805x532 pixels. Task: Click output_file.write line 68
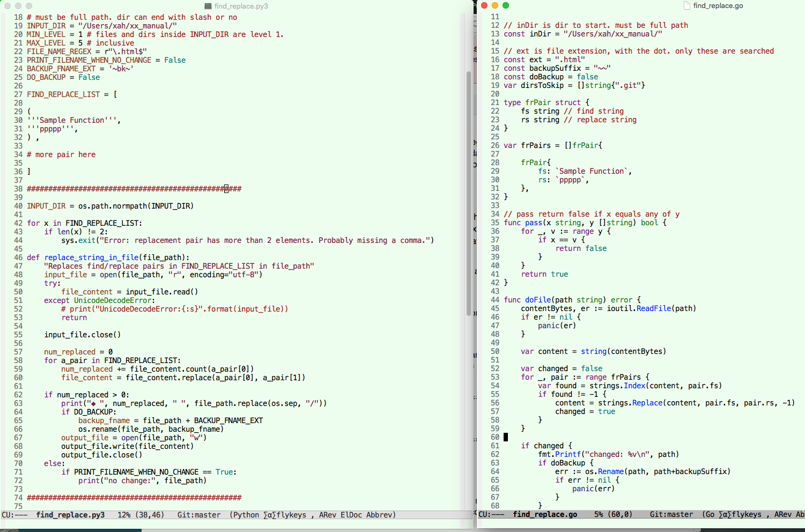[x=128, y=446]
